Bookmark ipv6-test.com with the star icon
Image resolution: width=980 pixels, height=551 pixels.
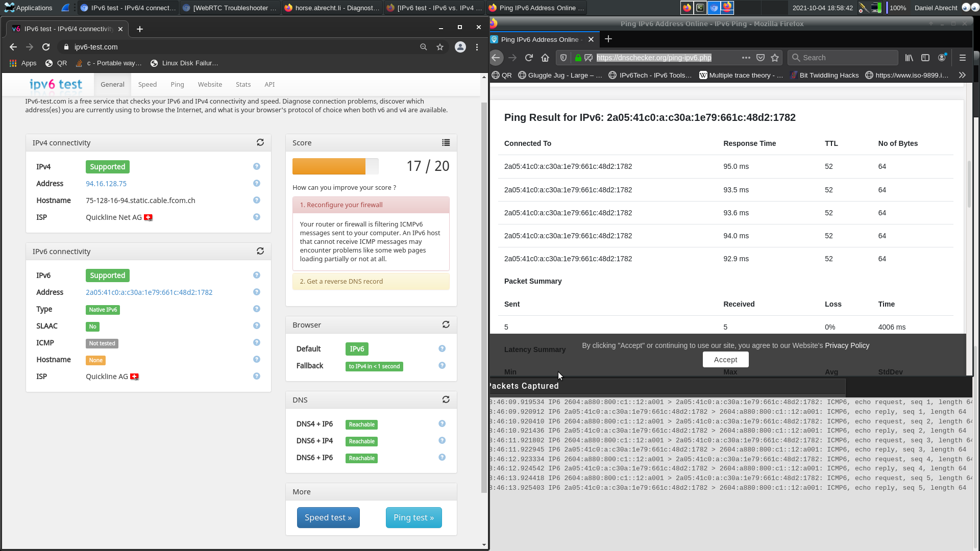pyautogui.click(x=440, y=47)
